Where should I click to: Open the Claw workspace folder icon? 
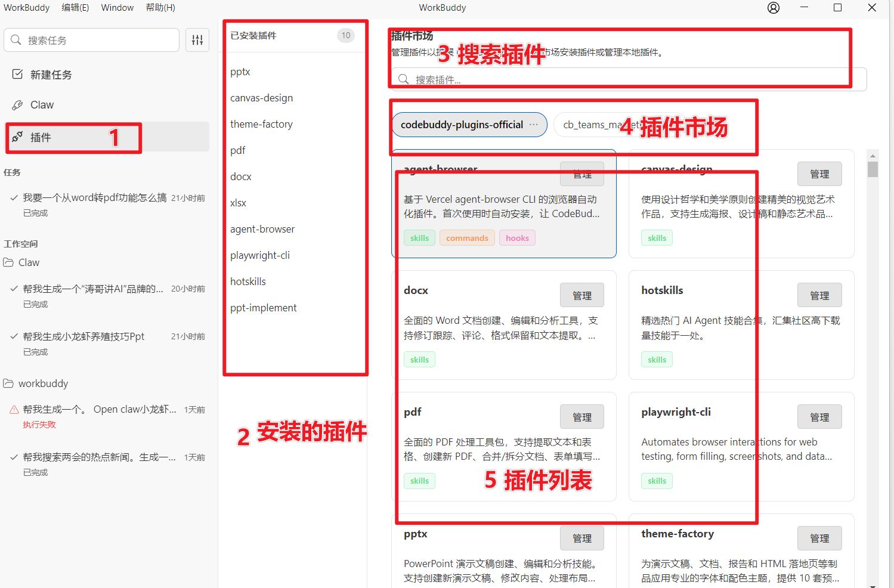click(x=8, y=262)
